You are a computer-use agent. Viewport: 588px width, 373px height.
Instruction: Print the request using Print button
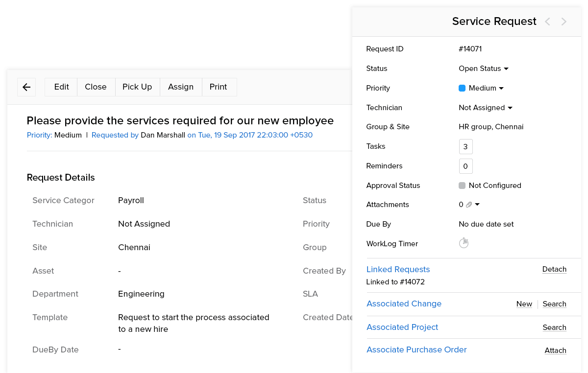coord(218,87)
